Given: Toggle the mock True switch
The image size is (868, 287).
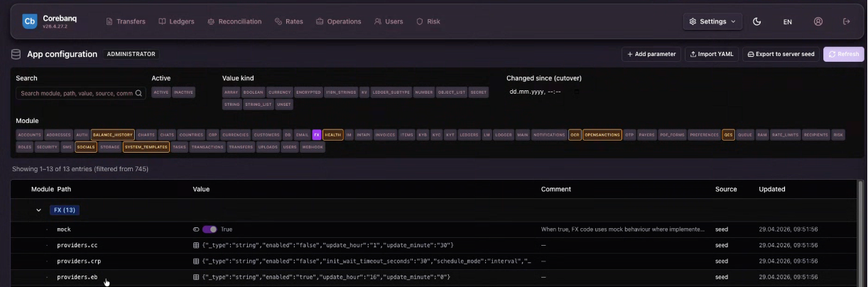Looking at the screenshot, I should click(x=210, y=229).
